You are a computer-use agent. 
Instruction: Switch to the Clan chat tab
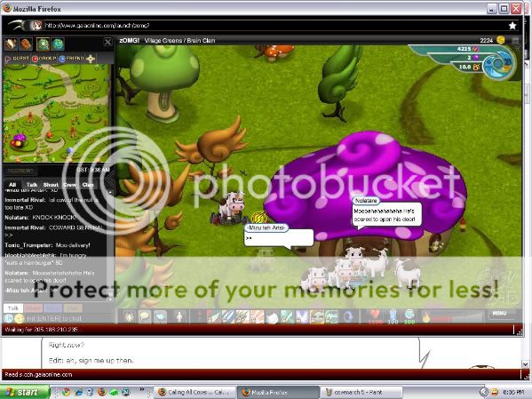88,185
